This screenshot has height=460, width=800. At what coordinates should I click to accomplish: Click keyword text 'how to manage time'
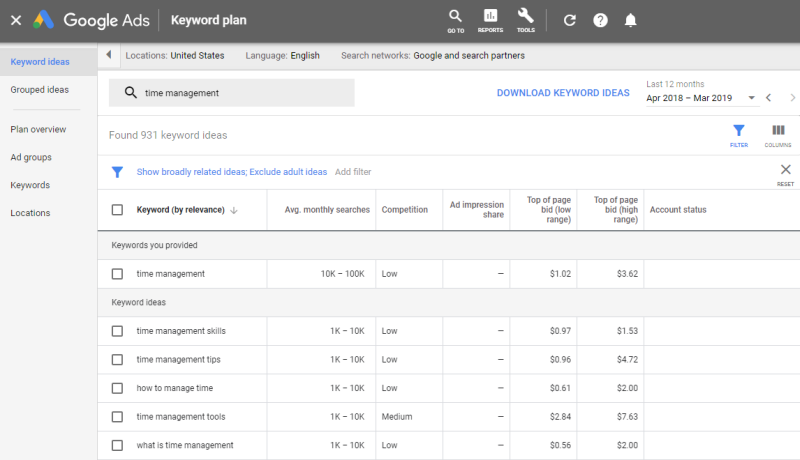[x=174, y=388]
